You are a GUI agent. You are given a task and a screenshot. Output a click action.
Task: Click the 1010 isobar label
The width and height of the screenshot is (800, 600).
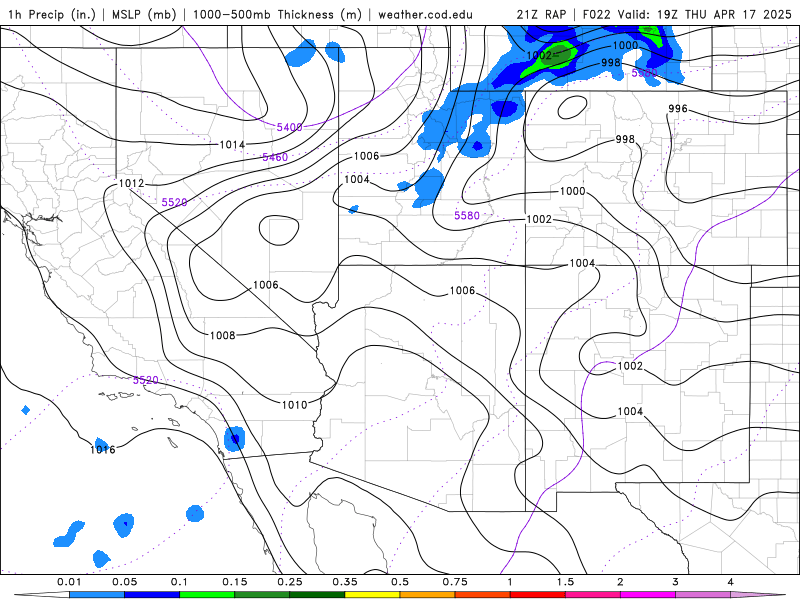coord(294,405)
